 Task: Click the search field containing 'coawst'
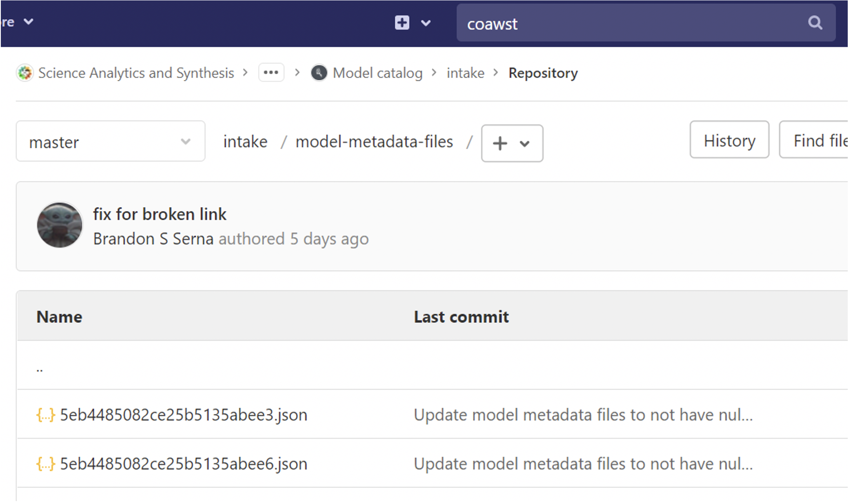point(625,23)
